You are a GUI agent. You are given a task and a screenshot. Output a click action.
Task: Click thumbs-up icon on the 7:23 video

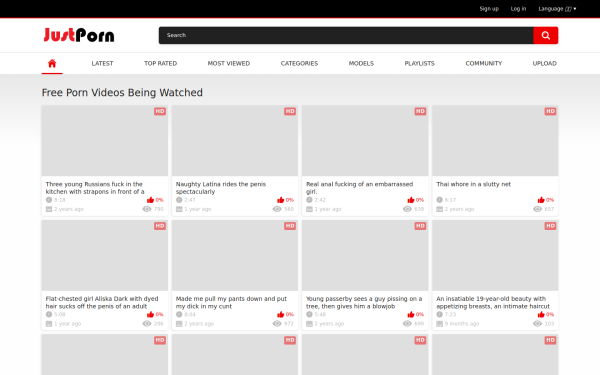[x=541, y=314]
